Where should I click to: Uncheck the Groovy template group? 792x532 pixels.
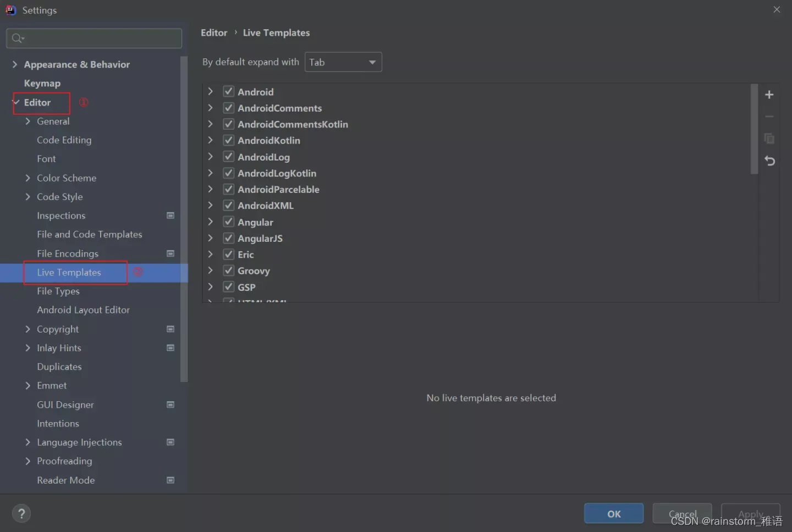[229, 270]
